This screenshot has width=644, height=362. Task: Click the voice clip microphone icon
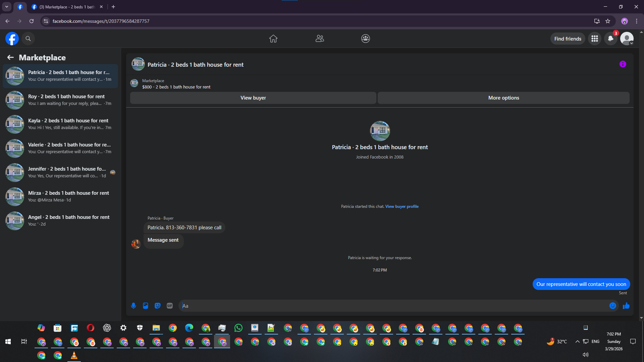point(133,306)
